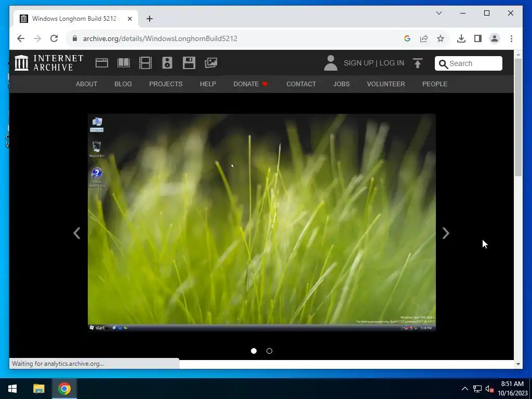Open the Audio speaker icon
This screenshot has width=532, height=399.
tap(167, 63)
